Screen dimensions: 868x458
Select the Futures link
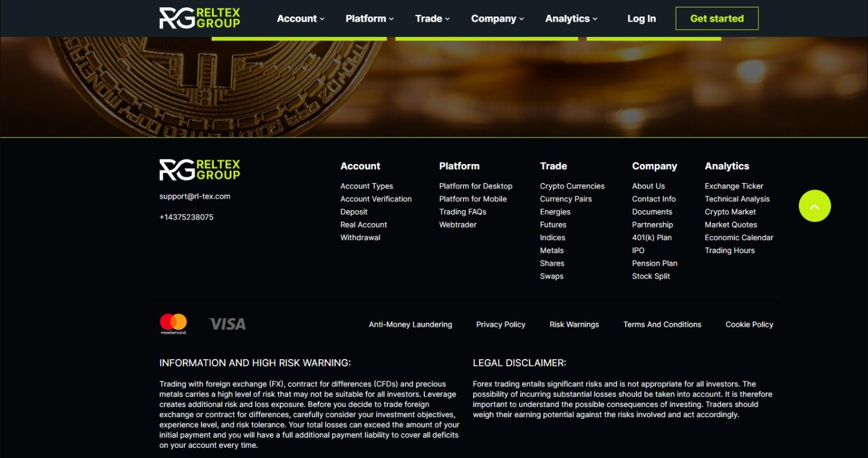553,225
